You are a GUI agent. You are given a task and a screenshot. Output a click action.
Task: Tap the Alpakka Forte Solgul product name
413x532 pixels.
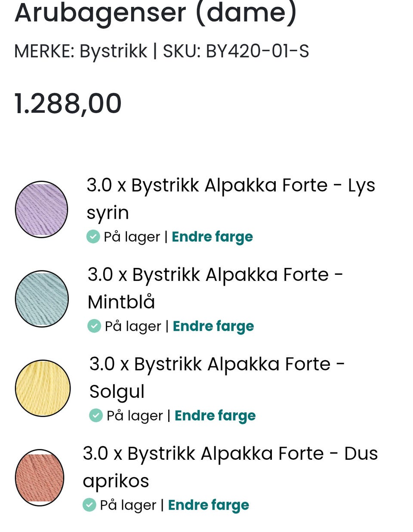click(x=217, y=377)
